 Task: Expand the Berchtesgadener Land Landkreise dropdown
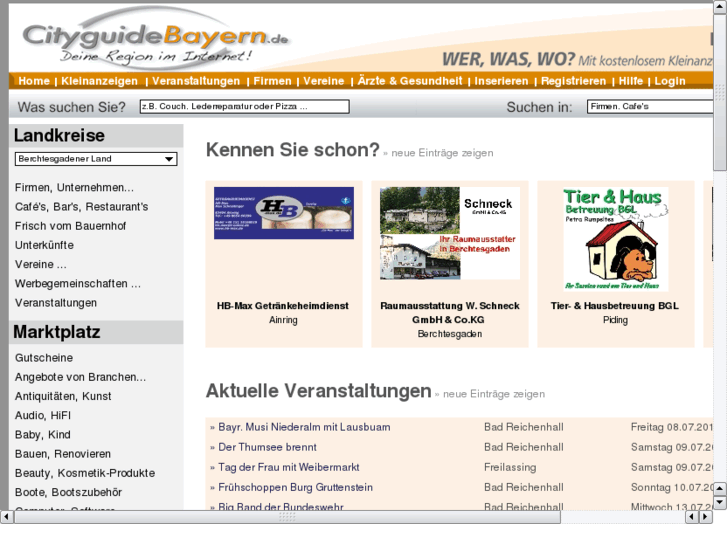click(96, 159)
